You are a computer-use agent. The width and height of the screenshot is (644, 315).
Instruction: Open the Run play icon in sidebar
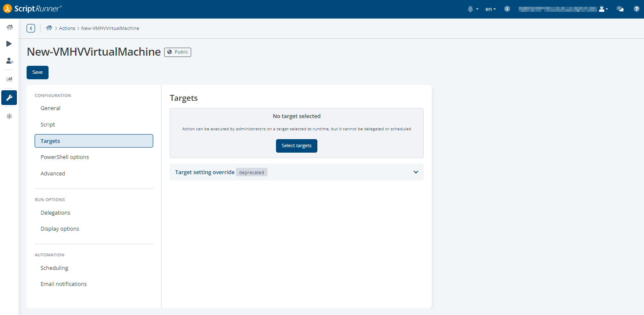pos(9,44)
